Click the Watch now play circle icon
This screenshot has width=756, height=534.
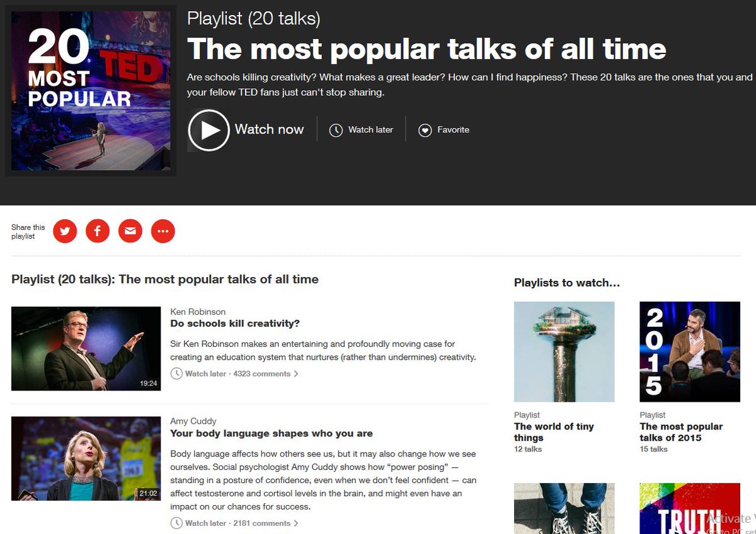point(209,130)
